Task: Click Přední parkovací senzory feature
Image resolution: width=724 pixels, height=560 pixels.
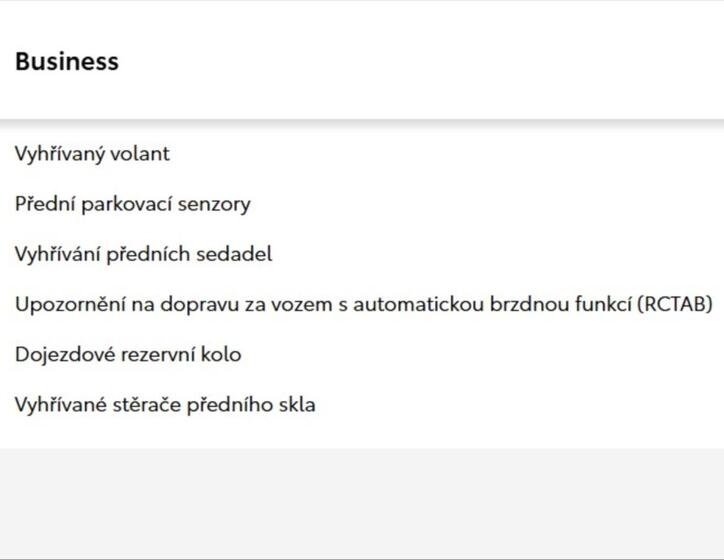Action: pos(132,204)
